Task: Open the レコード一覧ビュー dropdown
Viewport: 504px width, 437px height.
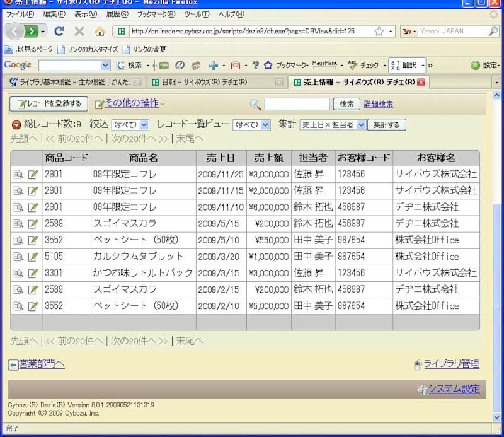Action: [x=251, y=125]
